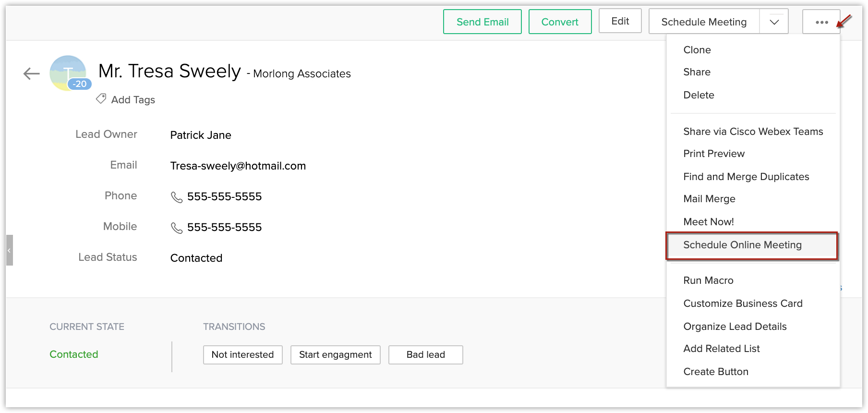Click the -20 score badge
868x413 pixels.
pyautogui.click(x=80, y=84)
